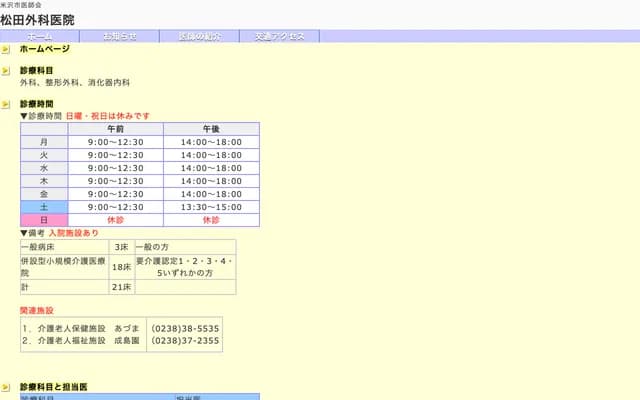Click the phone number (0238)38-5535
Image resolution: width=640 pixels, height=400 pixels.
coord(185,328)
